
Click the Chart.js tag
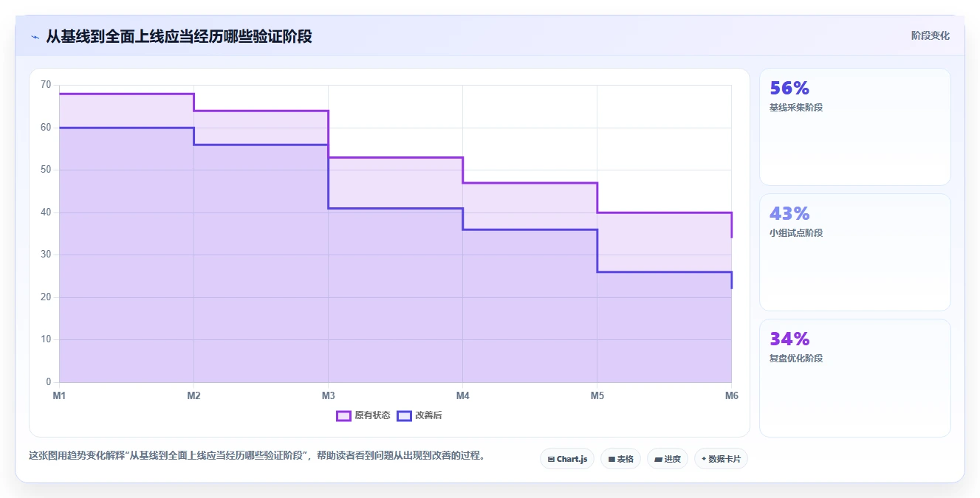coord(567,459)
